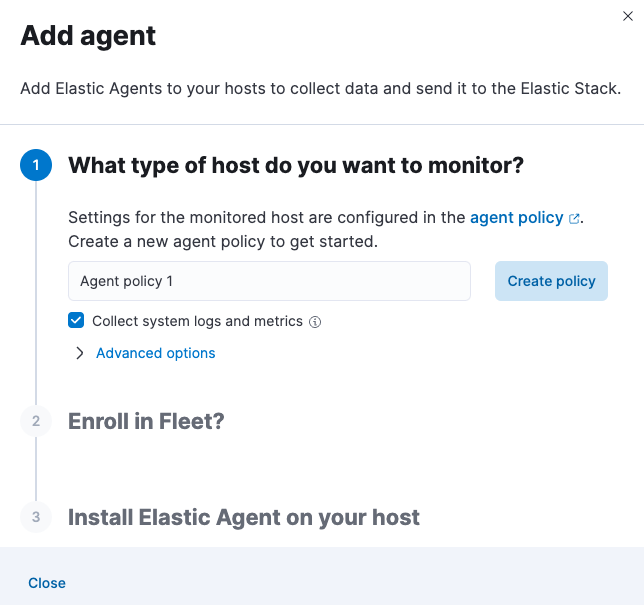Screen dimensions: 644x605
Task: Open the agent policy documentation link
Action: click(516, 217)
